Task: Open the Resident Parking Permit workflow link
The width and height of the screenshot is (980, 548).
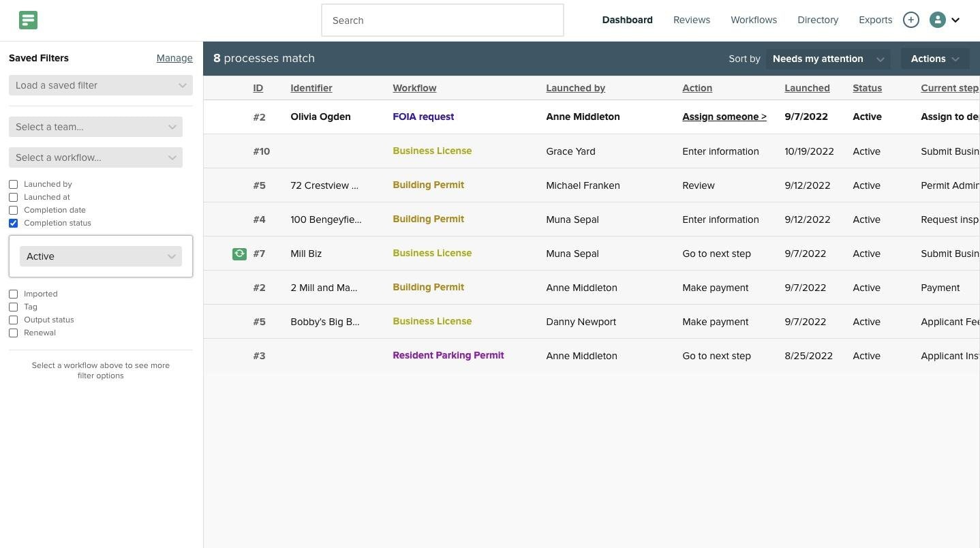Action: pyautogui.click(x=448, y=355)
